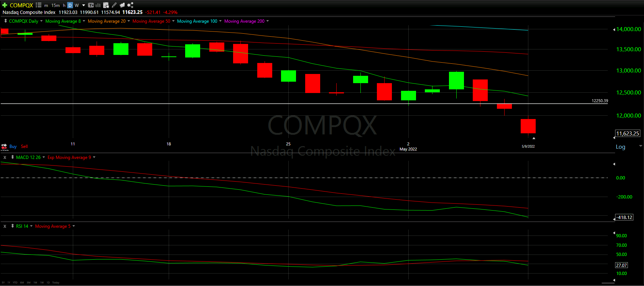The image size is (644, 286).
Task: Click the arrow beside the -418.12 MACD value
Action: pyautogui.click(x=614, y=219)
